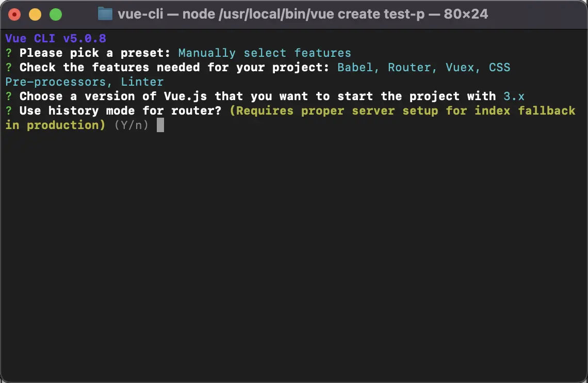The width and height of the screenshot is (588, 383).
Task: Click the '(Y/n)' prompt hint
Action: 132,125
